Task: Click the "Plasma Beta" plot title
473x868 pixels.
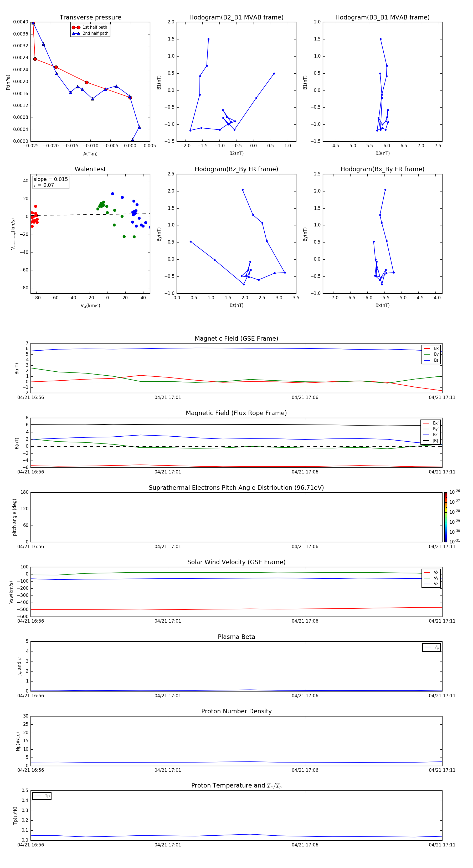Action: click(236, 637)
